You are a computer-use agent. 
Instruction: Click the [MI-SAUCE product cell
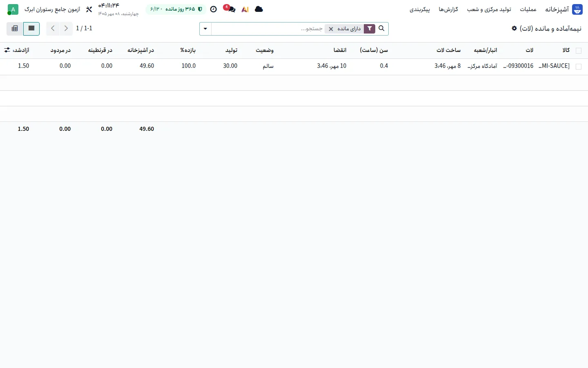pyautogui.click(x=555, y=66)
